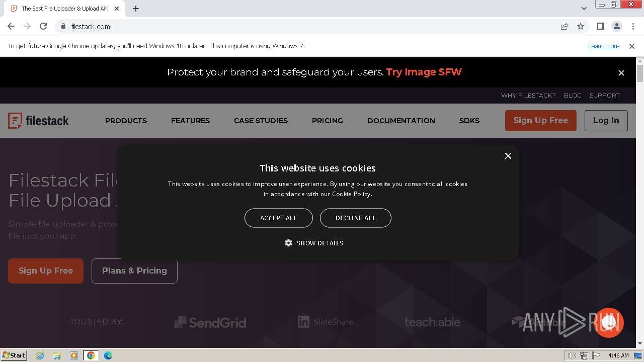The width and height of the screenshot is (644, 362).
Task: Open the CASE STUDIES menu
Action: coord(261,121)
